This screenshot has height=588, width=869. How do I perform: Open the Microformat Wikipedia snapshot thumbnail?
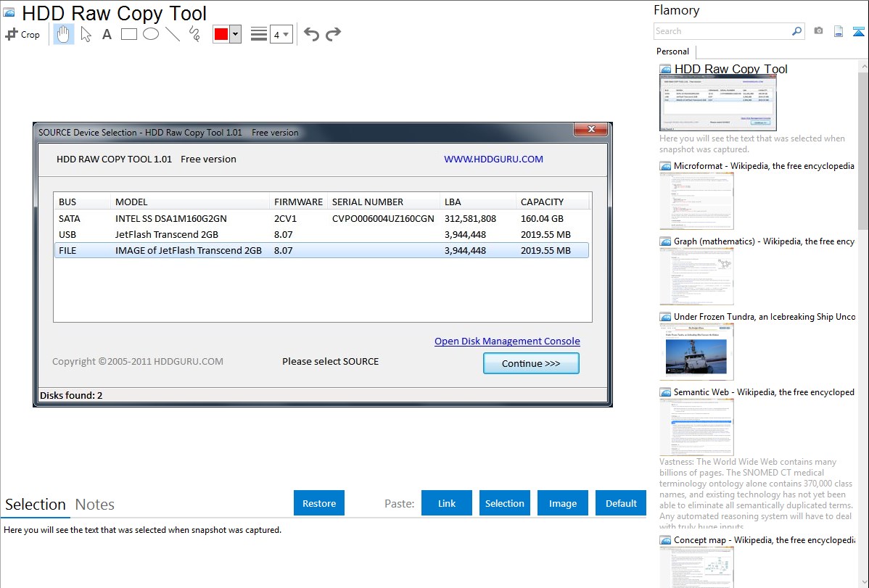(x=696, y=201)
